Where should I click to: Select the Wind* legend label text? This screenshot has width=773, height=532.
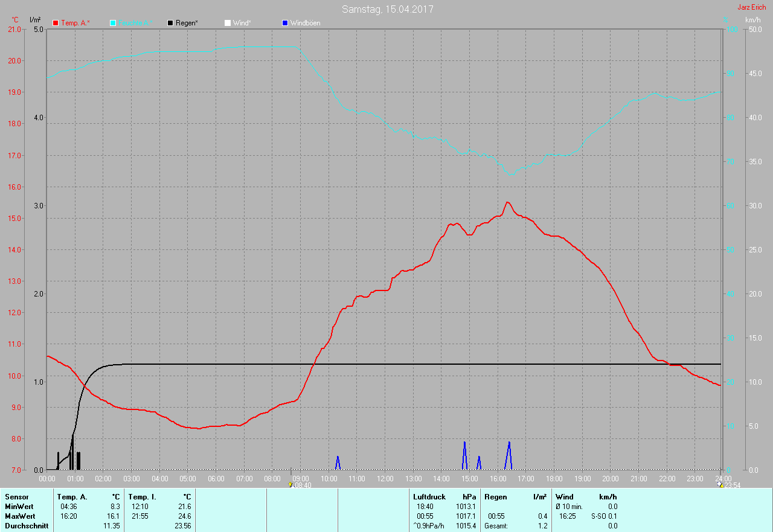[x=242, y=23]
